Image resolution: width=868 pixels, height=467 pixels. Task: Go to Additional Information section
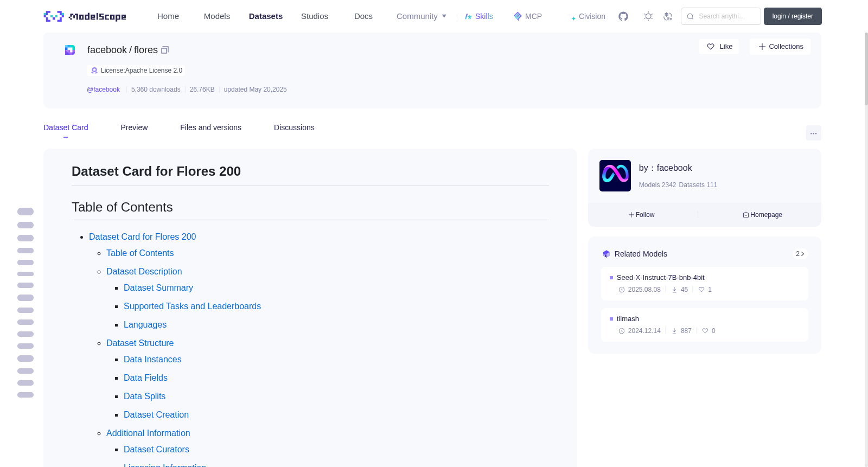click(148, 433)
